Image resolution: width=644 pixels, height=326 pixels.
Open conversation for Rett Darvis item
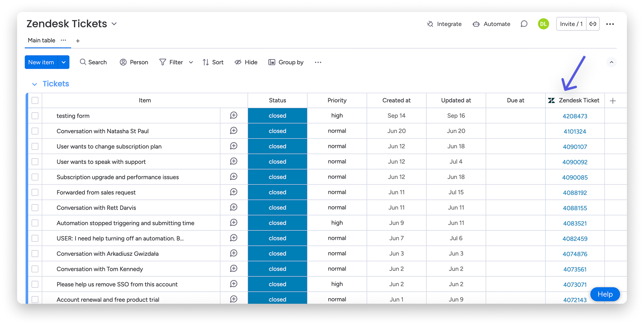[x=234, y=208]
